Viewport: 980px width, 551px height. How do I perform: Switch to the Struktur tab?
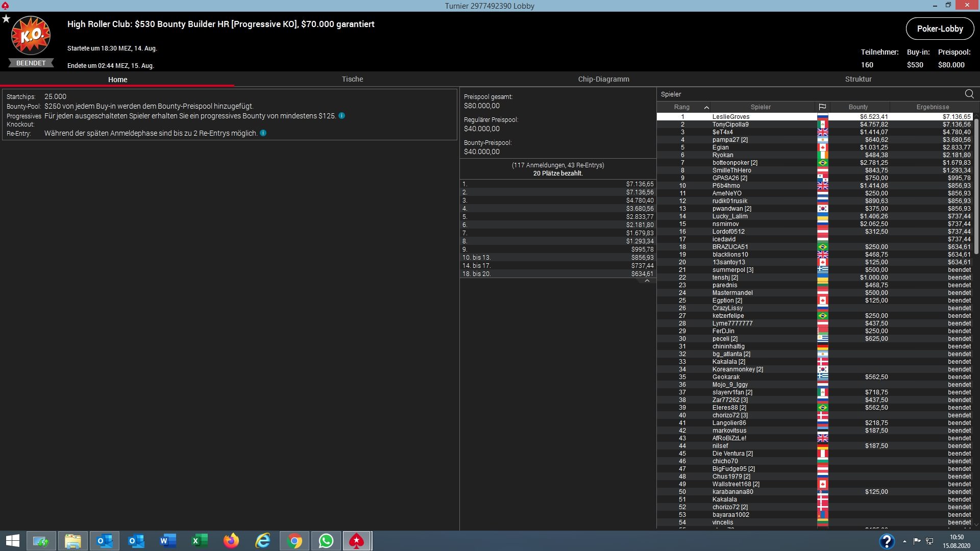pos(858,79)
